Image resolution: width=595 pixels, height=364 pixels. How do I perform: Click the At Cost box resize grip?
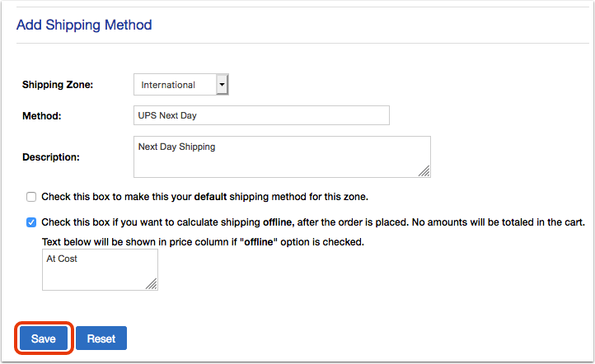tap(152, 284)
